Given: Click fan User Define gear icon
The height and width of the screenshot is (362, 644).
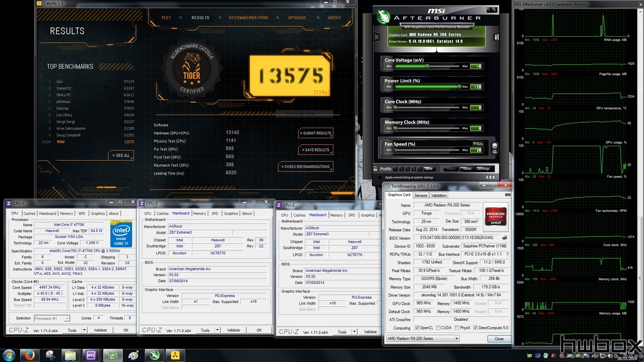Looking at the screenshot, I should (495, 147).
